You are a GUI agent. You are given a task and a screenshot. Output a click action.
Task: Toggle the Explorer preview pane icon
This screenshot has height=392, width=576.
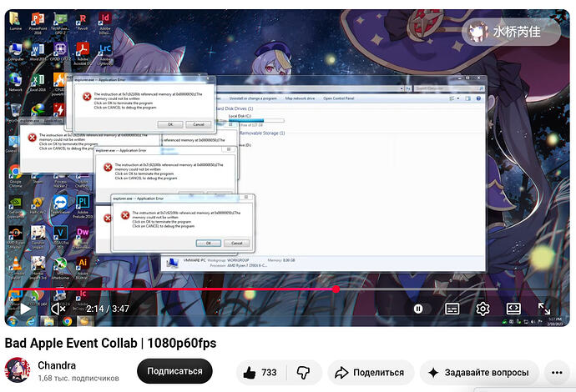[x=467, y=98]
